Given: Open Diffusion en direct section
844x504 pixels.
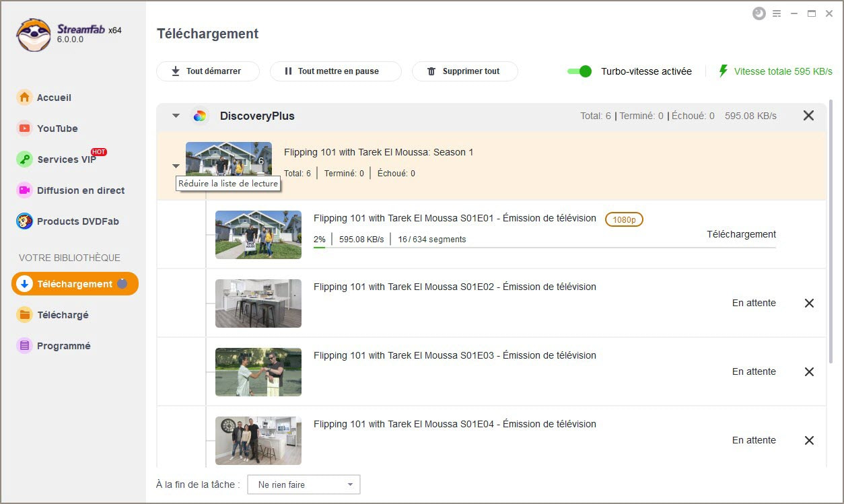Looking at the screenshot, I should [81, 190].
